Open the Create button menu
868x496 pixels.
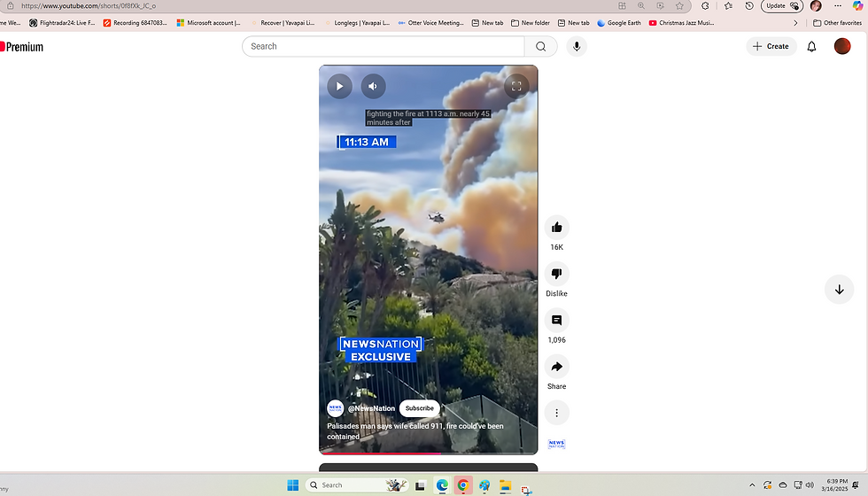[x=771, y=46]
